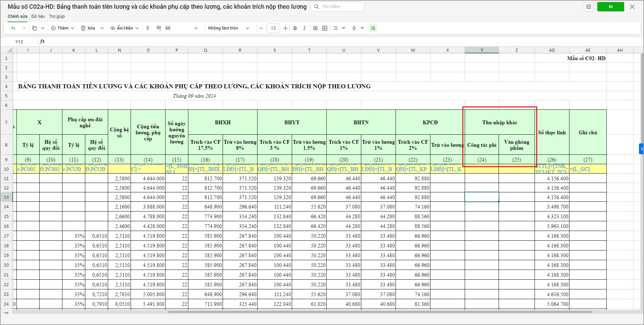Click the decrease decimal places icon

coord(148,28)
